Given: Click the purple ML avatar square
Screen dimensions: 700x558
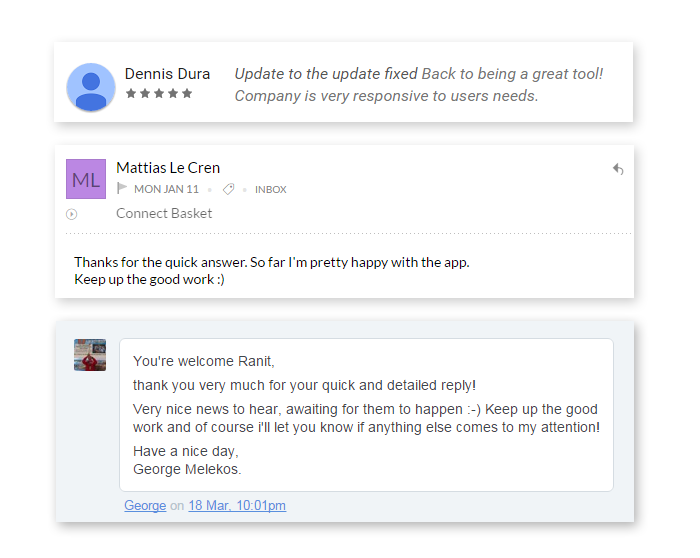Looking at the screenshot, I should 86,179.
